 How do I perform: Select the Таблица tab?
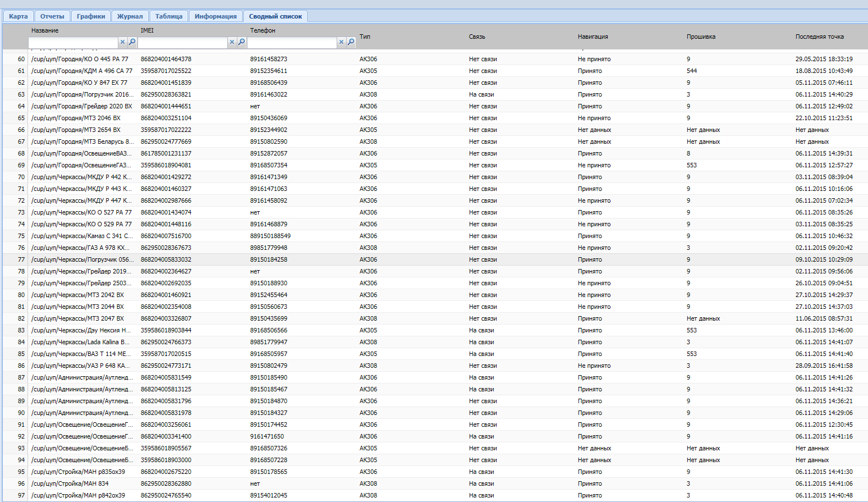169,16
